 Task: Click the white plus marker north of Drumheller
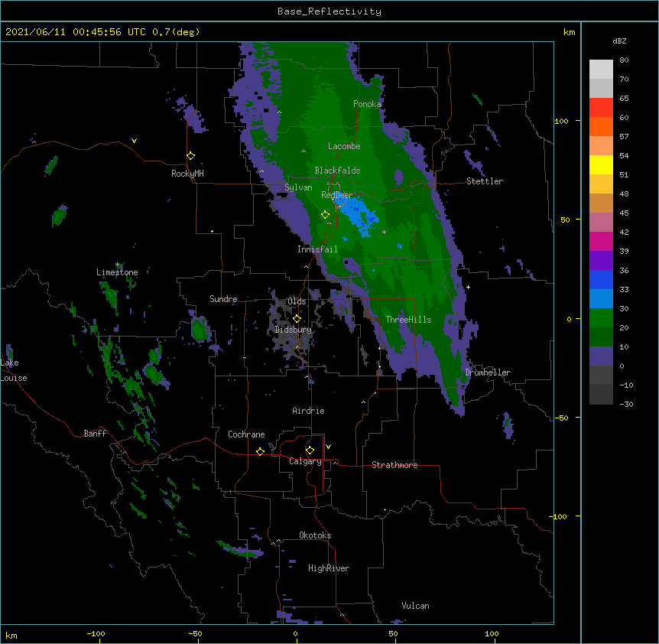468,287
